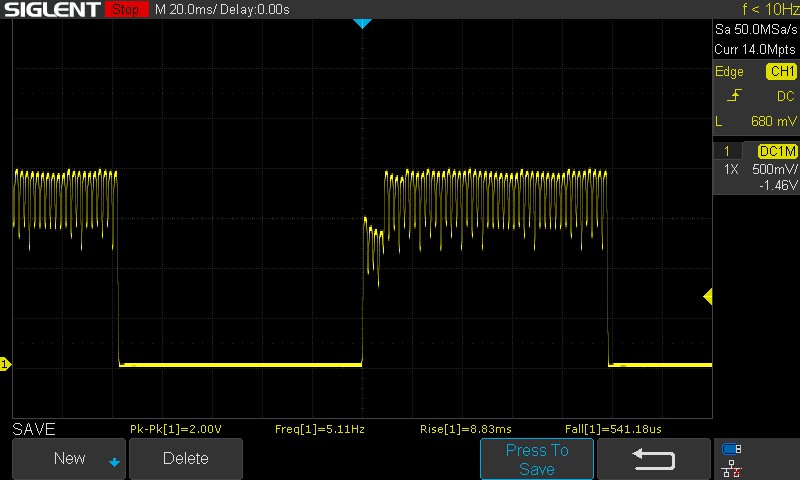Click the 1X probe attenuation label
Image resolution: width=800 pixels, height=480 pixels.
point(731,169)
